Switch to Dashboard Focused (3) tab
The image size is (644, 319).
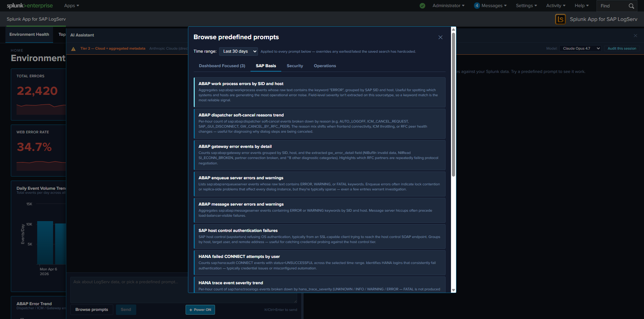pyautogui.click(x=222, y=66)
